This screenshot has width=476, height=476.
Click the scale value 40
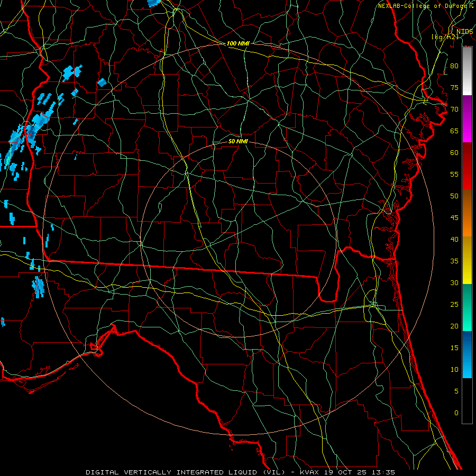point(454,239)
